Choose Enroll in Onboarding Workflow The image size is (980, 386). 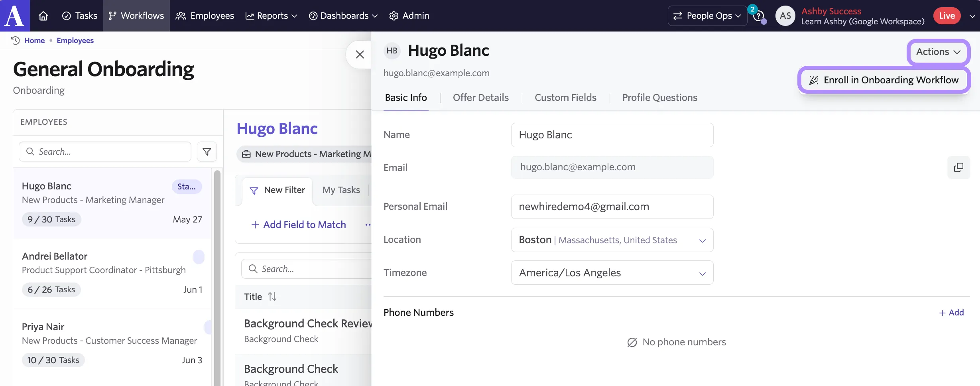884,80
